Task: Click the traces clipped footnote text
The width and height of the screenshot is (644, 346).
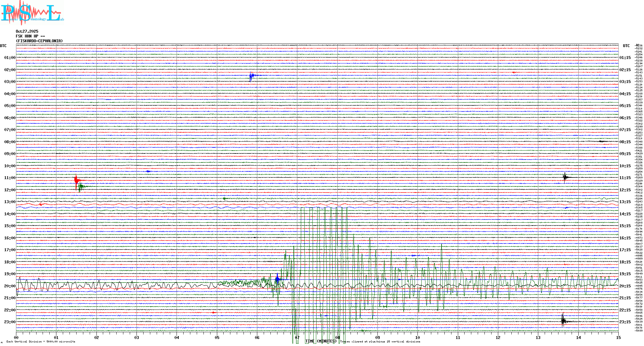Action: pos(380,342)
